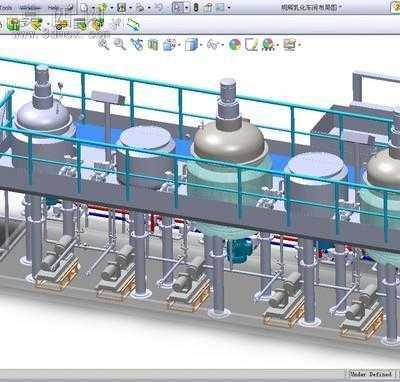This screenshot has width=400, height=382.
Task: Open the File Properties icon
Action: click(208, 7)
